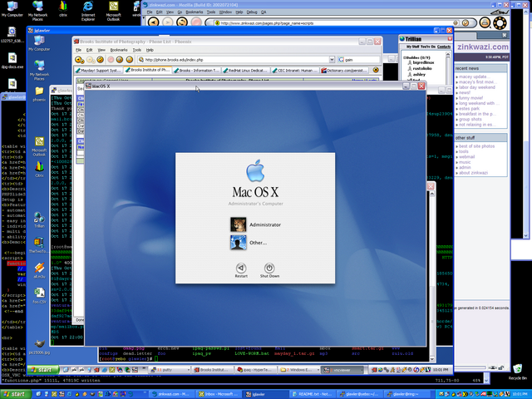Image resolution: width=532 pixels, height=399 pixels.
Task: Click ipaq - HyperTe... in inner taskbar
Action: pos(255,370)
